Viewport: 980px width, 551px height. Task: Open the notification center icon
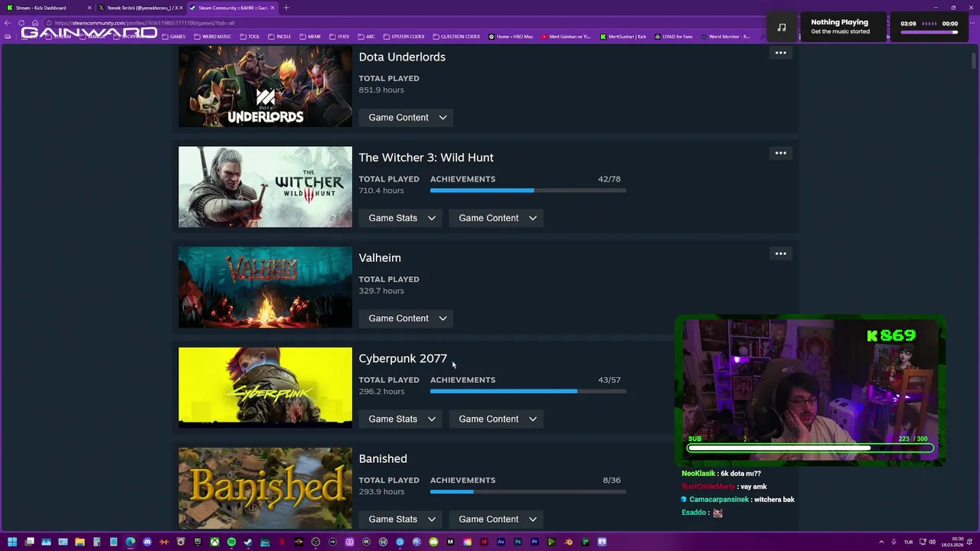[969, 542]
